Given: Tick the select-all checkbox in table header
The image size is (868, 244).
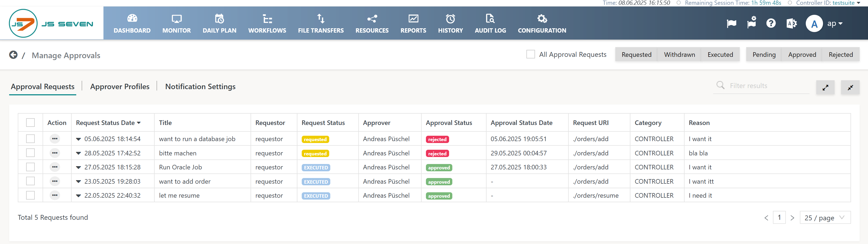Looking at the screenshot, I should 30,123.
